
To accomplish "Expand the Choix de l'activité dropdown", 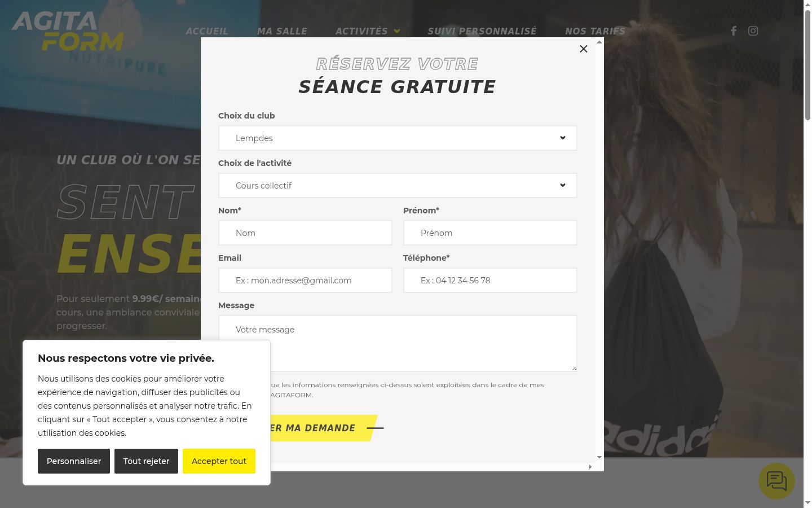I will pos(398,186).
